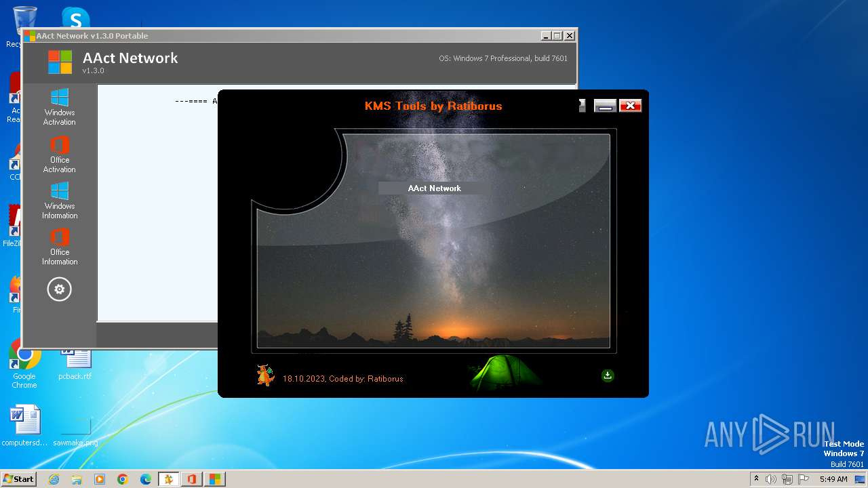
Task: Click the green download icon in KMS Tools
Action: (x=608, y=375)
